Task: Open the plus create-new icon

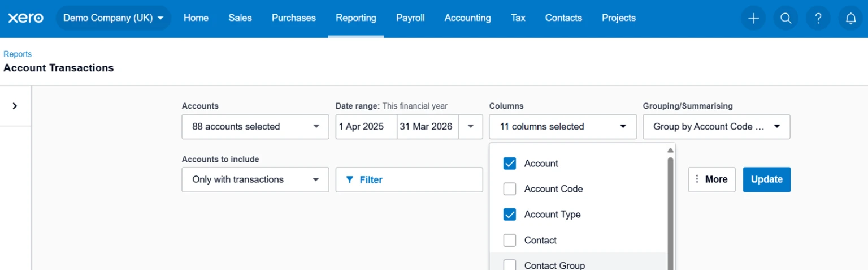Action: (x=753, y=18)
